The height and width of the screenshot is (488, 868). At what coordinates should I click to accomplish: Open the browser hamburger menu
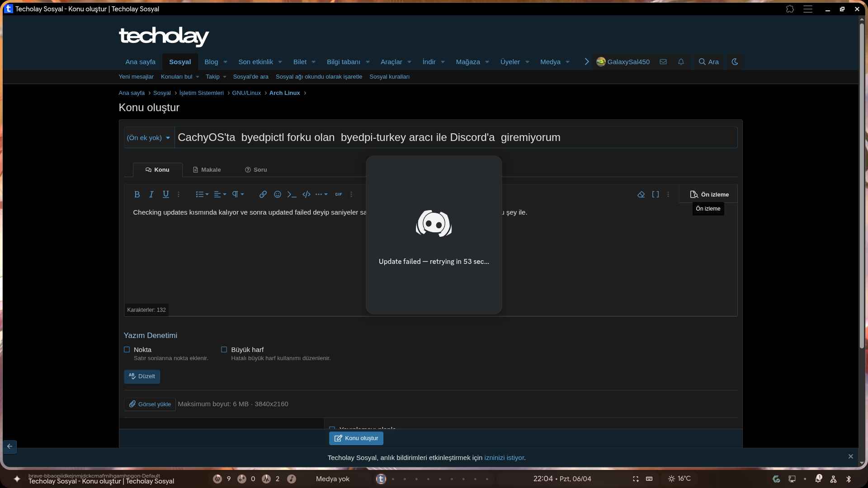[x=808, y=9]
